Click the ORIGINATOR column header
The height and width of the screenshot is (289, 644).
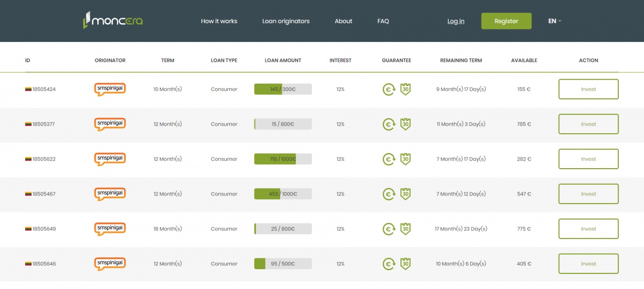[x=110, y=61]
